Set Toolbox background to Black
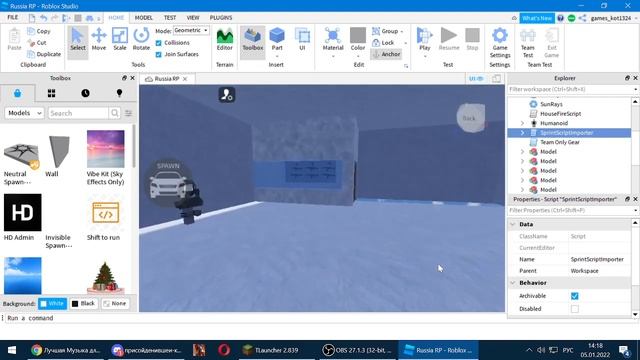 click(84, 304)
